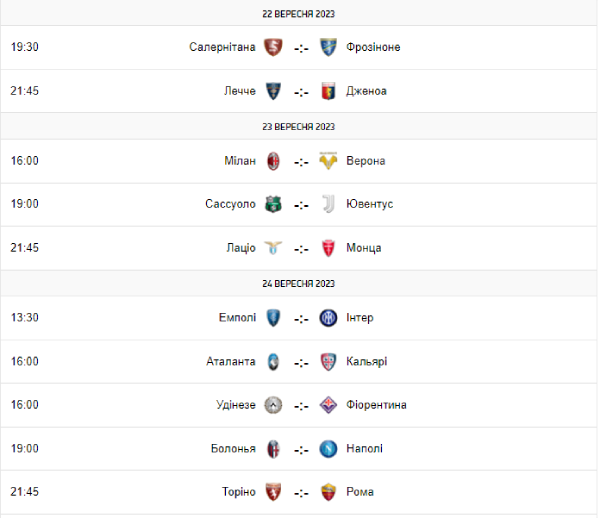Open the Лаціо eagle crest
Screen dimensions: 600x518
coord(273,248)
